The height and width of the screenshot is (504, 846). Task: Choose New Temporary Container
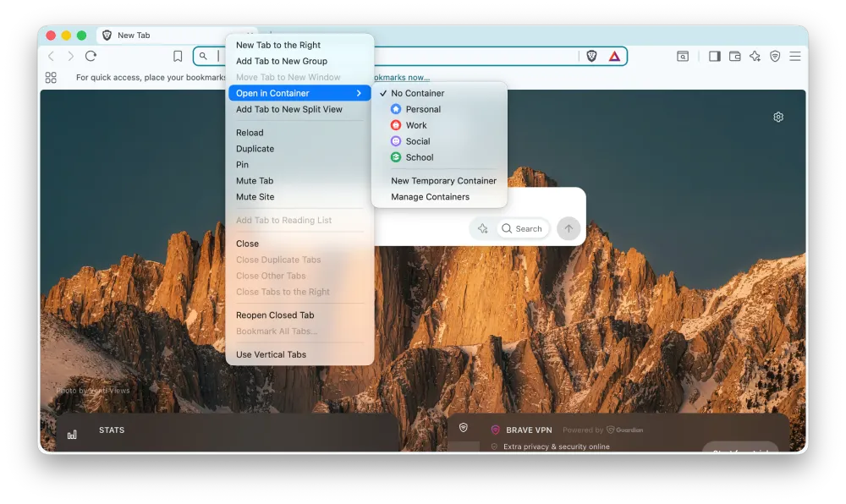[439, 181]
